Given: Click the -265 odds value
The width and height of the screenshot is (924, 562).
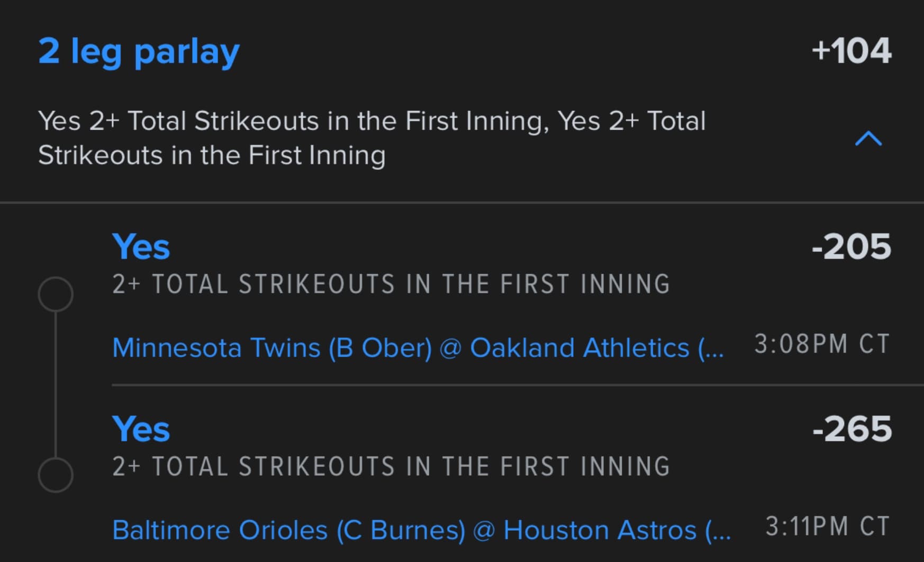Looking at the screenshot, I should (x=852, y=429).
